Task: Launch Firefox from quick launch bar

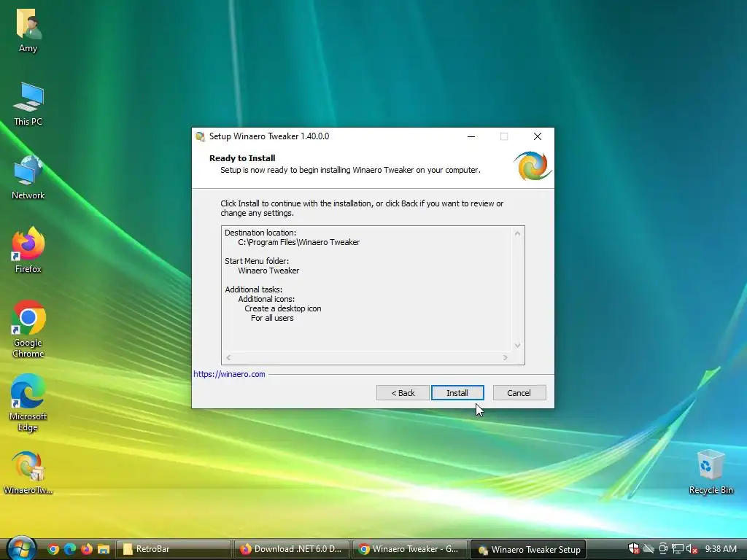Action: pos(87,549)
